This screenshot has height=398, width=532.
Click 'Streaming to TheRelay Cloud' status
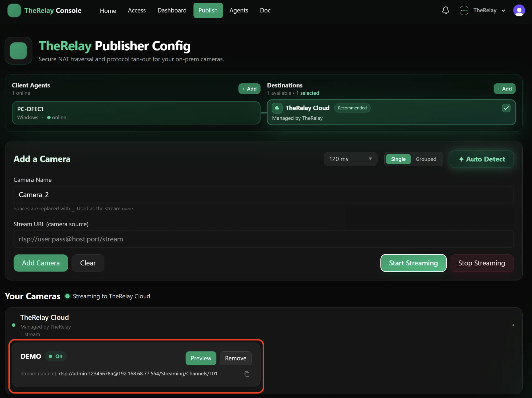tap(111, 296)
